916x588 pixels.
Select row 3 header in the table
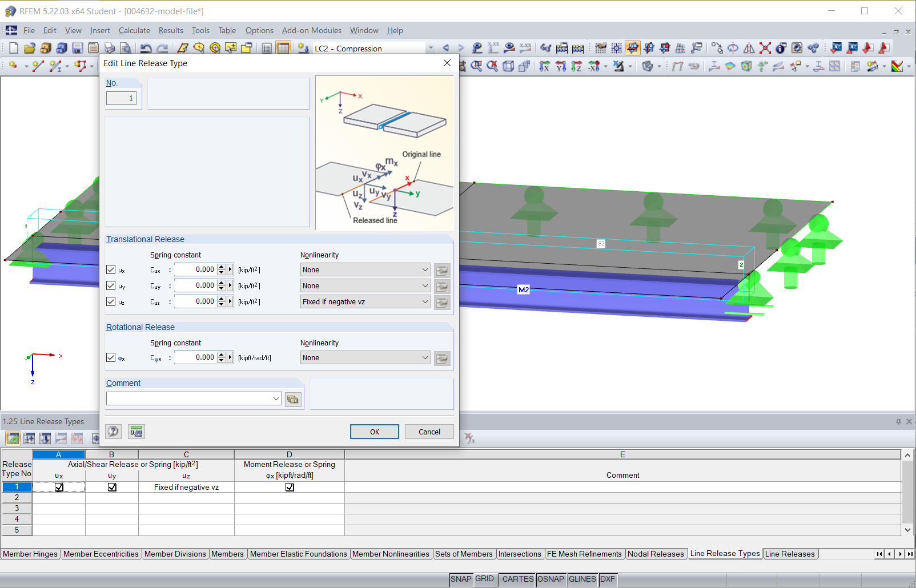tap(17, 508)
